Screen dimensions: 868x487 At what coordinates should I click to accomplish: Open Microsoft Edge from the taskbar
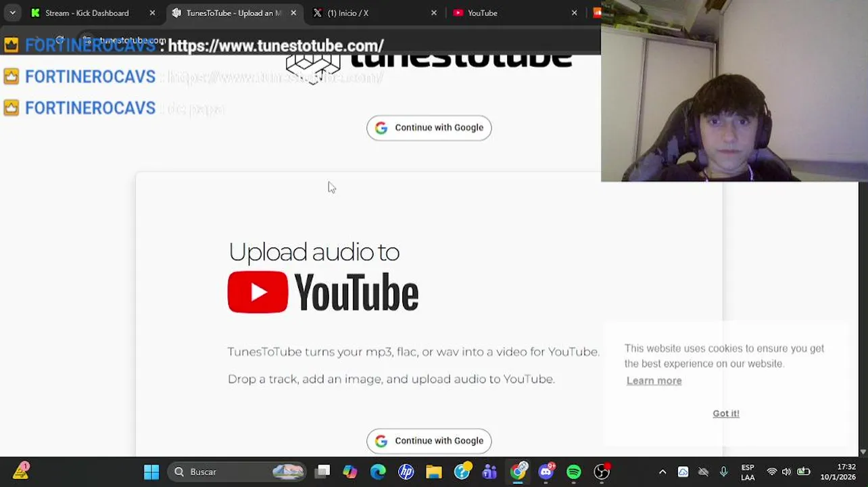pyautogui.click(x=378, y=471)
